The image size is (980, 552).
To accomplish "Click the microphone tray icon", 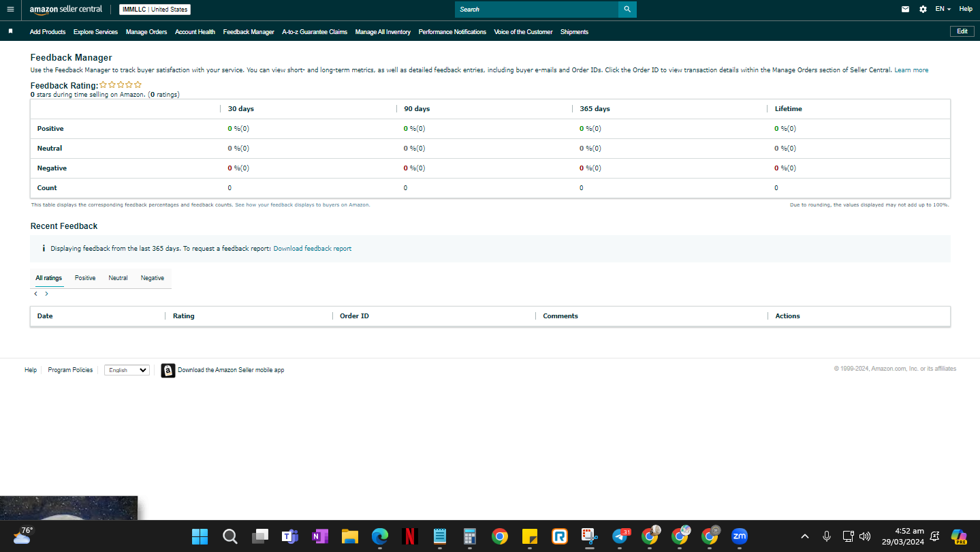I will coord(826,536).
